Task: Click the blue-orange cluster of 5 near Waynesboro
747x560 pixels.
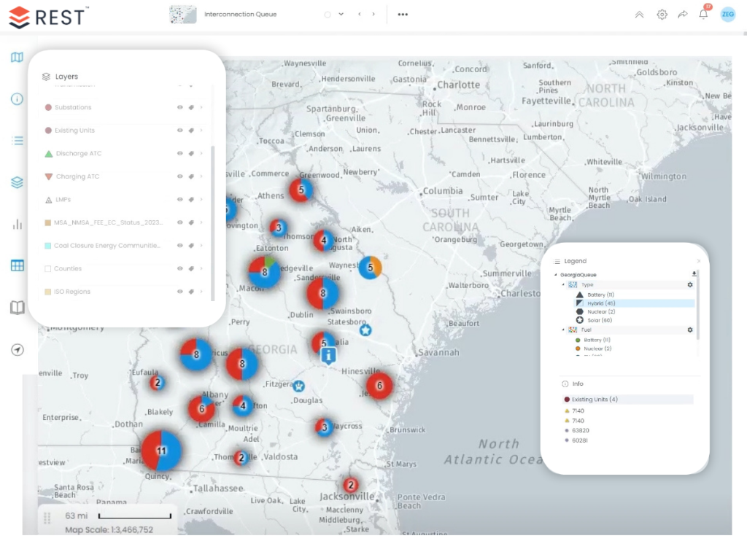Action: (370, 268)
